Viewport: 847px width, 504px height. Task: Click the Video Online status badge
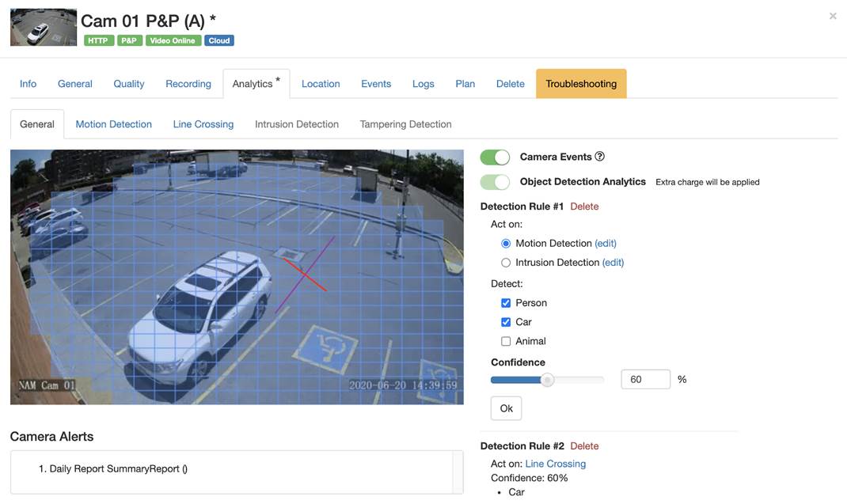(x=173, y=40)
